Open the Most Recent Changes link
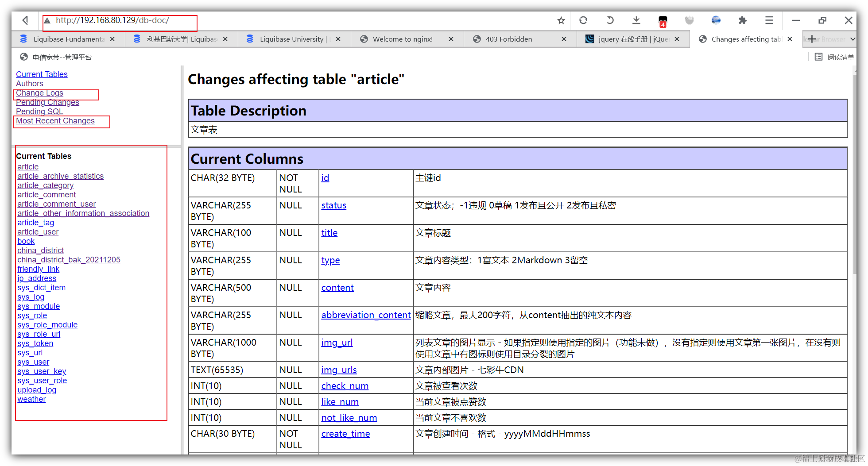Image resolution: width=868 pixels, height=466 pixels. click(x=55, y=121)
